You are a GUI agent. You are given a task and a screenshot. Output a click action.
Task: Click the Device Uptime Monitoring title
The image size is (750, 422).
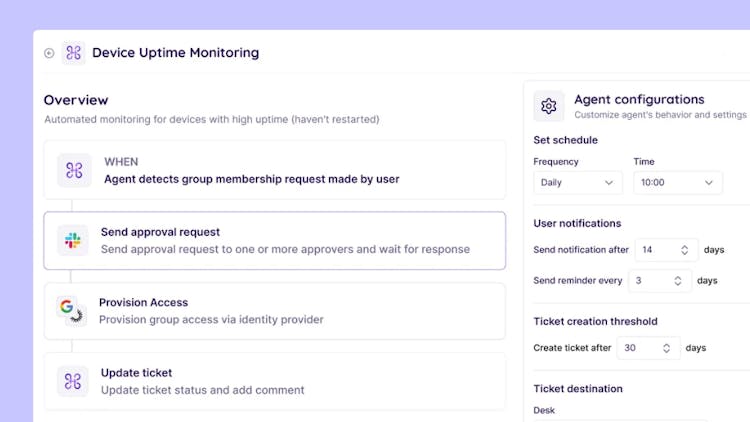(x=175, y=53)
